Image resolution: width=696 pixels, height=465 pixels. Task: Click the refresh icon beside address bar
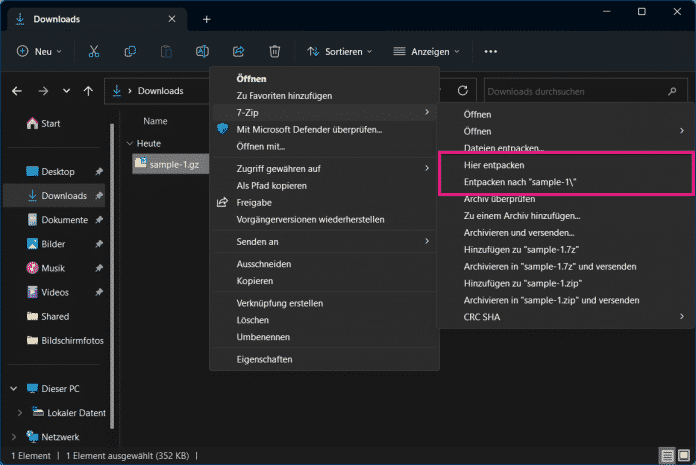click(462, 91)
